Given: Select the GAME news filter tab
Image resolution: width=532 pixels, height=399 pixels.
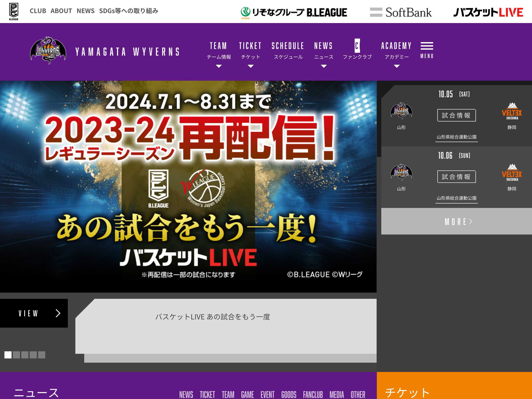Looking at the screenshot, I should point(247,394).
